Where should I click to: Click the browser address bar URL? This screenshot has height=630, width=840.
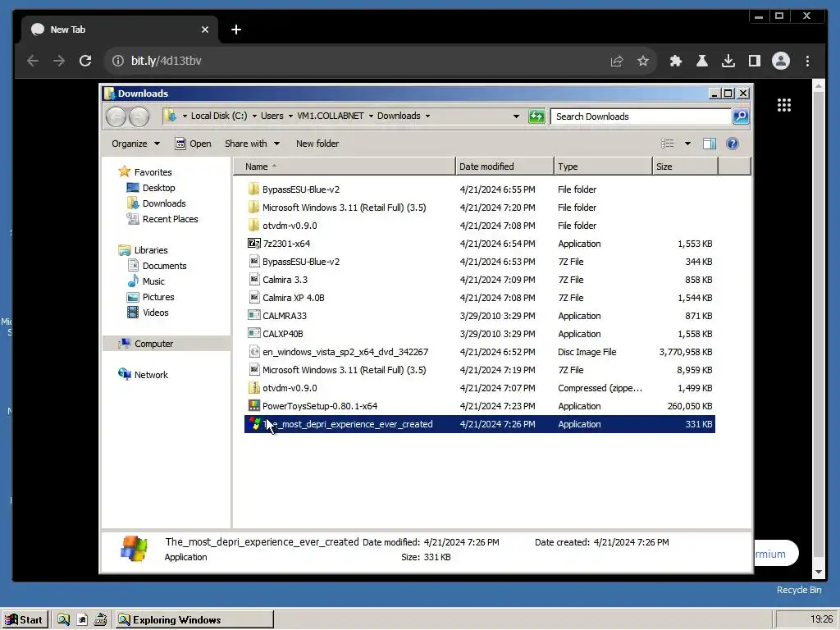coord(166,61)
